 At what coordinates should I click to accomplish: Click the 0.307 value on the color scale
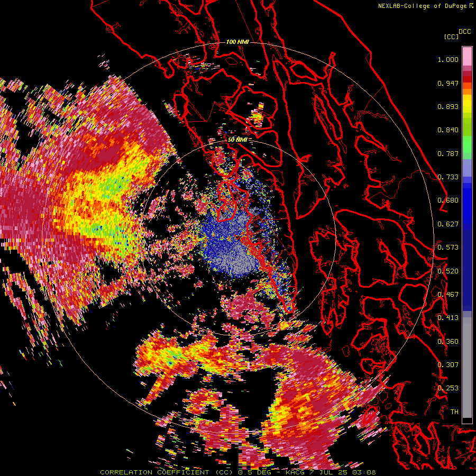[x=448, y=365]
